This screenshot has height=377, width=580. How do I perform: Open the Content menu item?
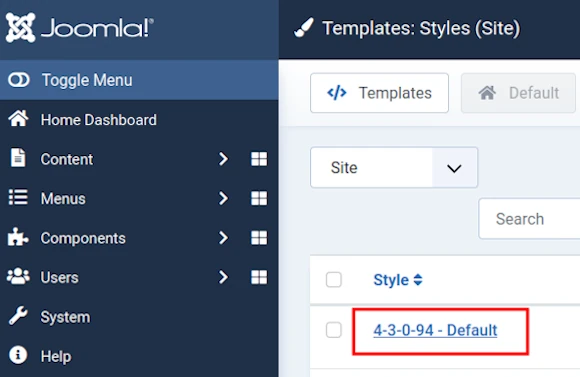pyautogui.click(x=67, y=159)
